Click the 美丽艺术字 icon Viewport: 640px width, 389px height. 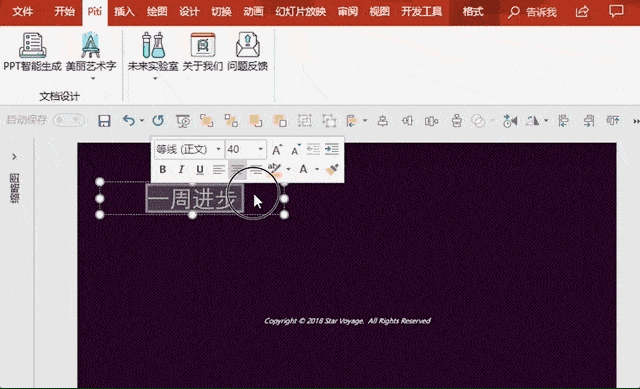coord(91,46)
